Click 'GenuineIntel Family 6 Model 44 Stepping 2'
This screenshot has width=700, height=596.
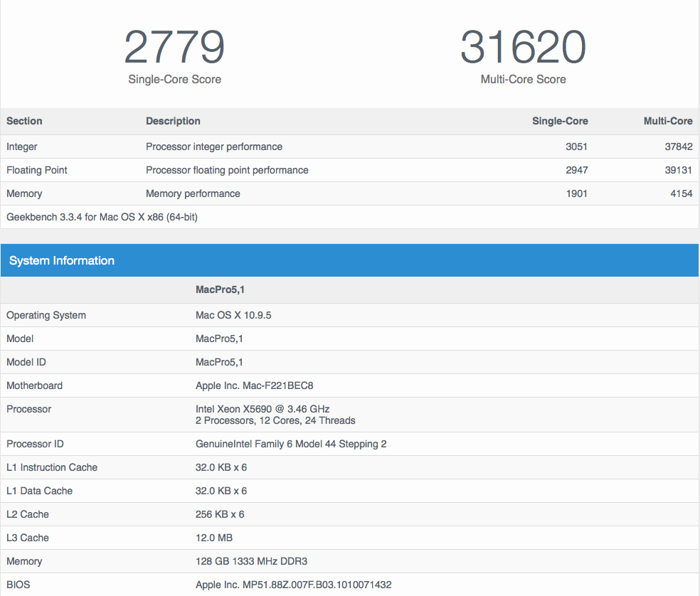click(291, 444)
